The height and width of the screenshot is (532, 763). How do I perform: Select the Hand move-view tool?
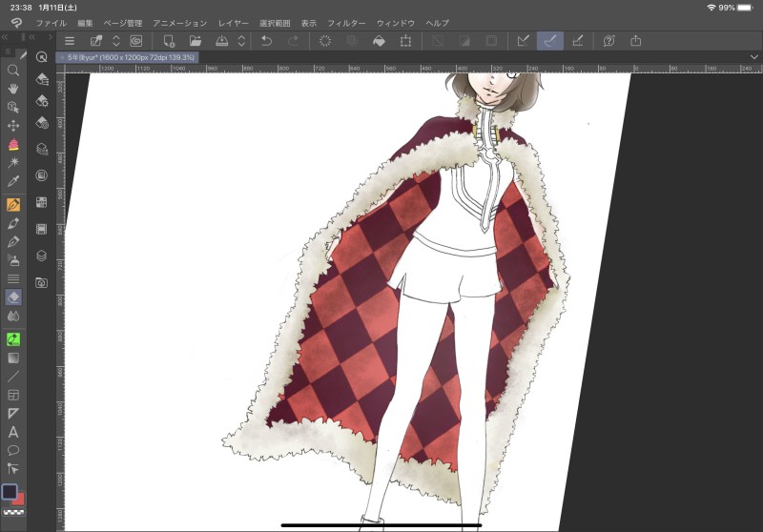tap(13, 88)
